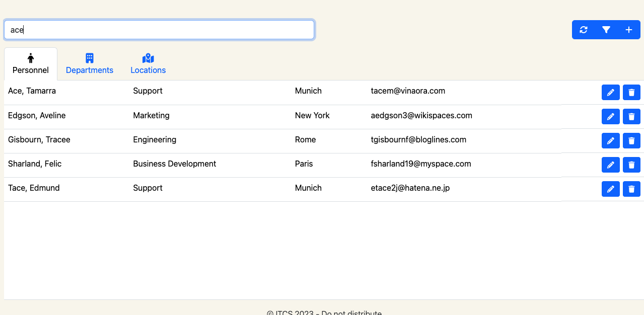Viewport: 644px width, 315px height.
Task: Click the plus icon to add entry
Action: click(629, 30)
